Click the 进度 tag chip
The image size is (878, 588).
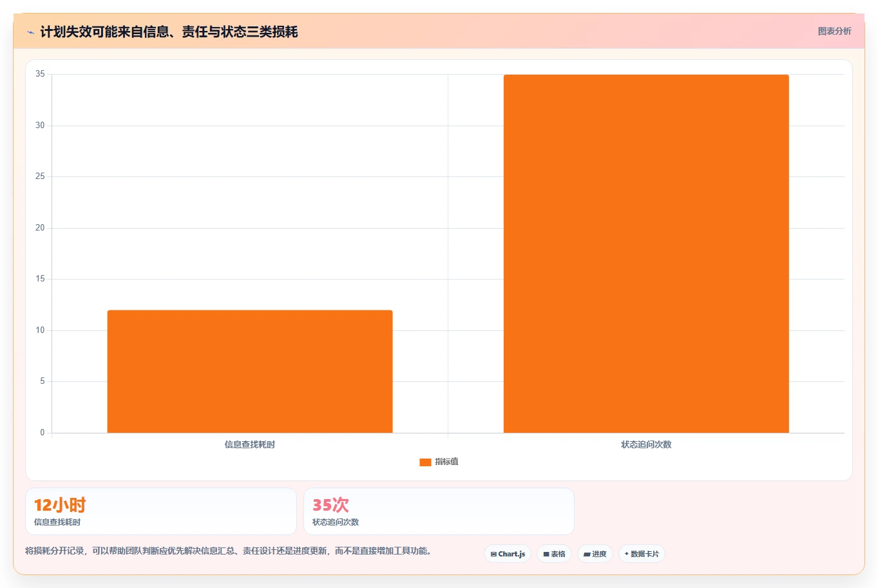[595, 554]
